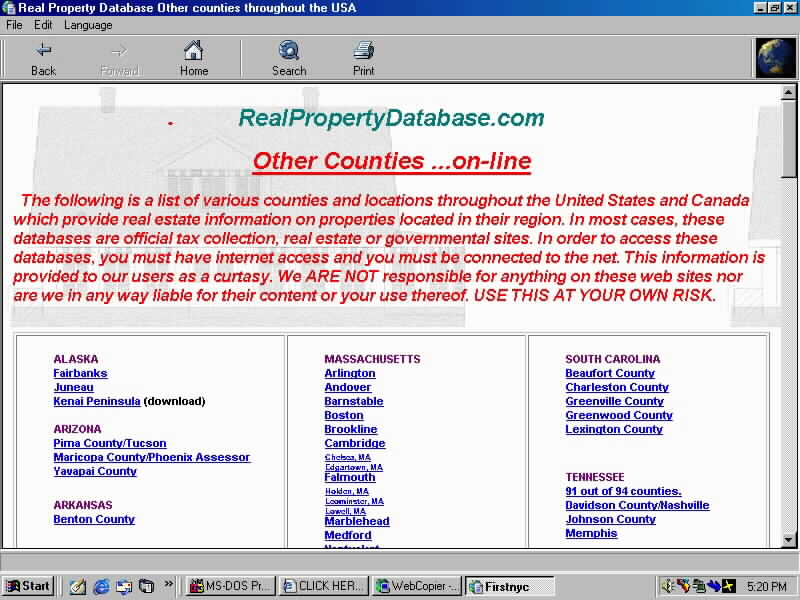Open the File menu

tap(14, 25)
